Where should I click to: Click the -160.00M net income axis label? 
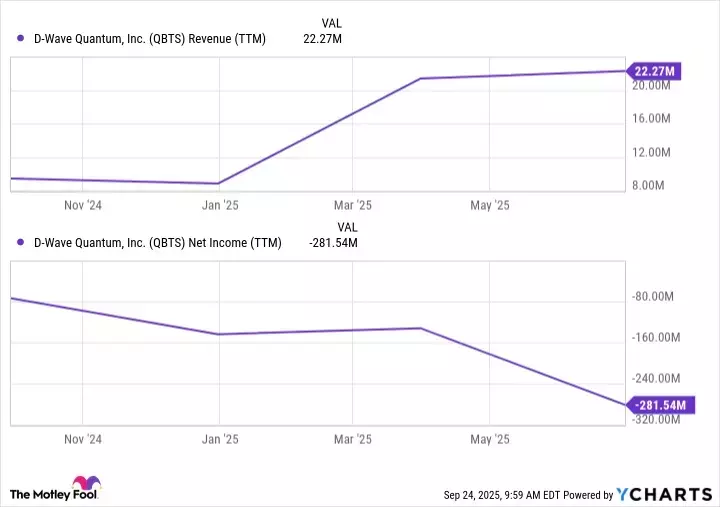pos(657,338)
